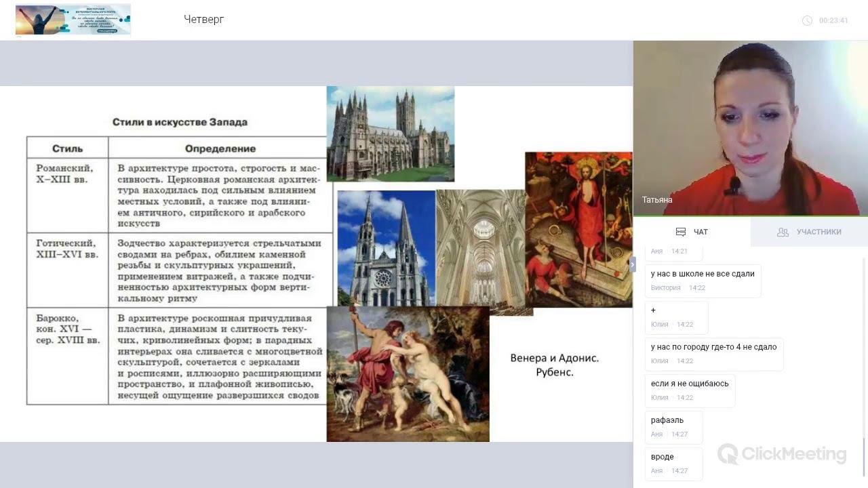Select the chat message "вроде"

(673, 463)
